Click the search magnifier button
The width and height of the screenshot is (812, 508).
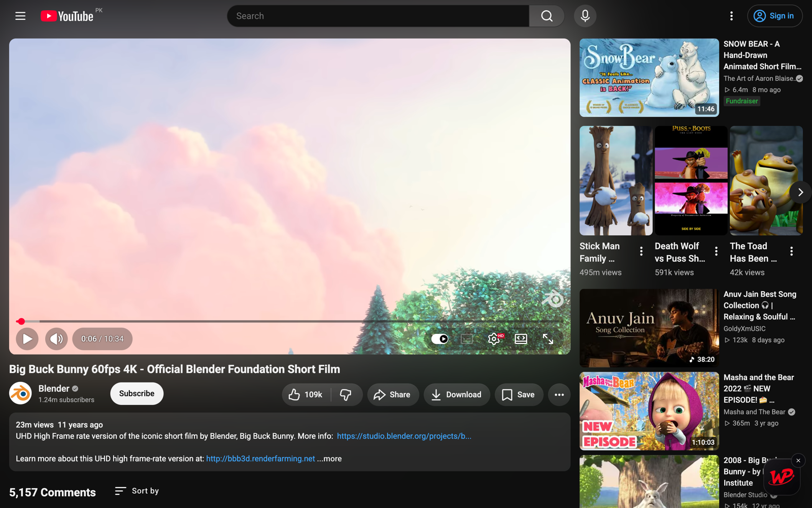coord(547,16)
